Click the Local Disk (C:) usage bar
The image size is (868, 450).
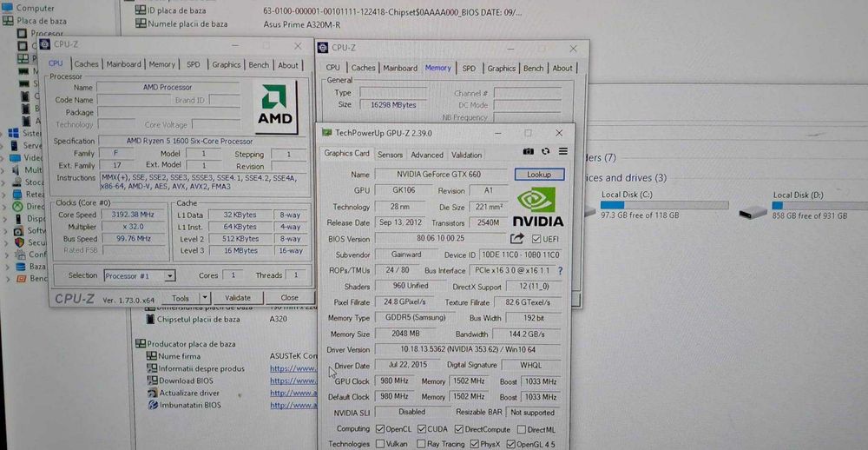tap(664, 205)
